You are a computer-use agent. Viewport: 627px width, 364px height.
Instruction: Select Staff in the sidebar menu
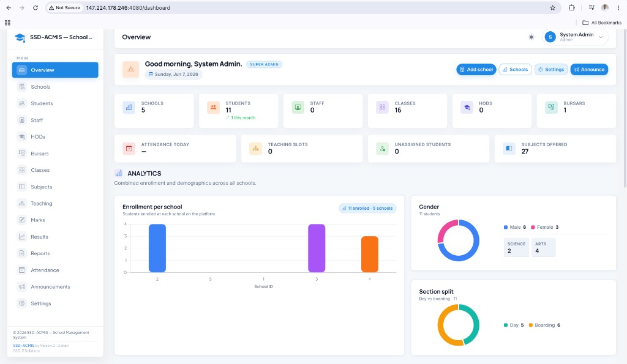pos(55,120)
